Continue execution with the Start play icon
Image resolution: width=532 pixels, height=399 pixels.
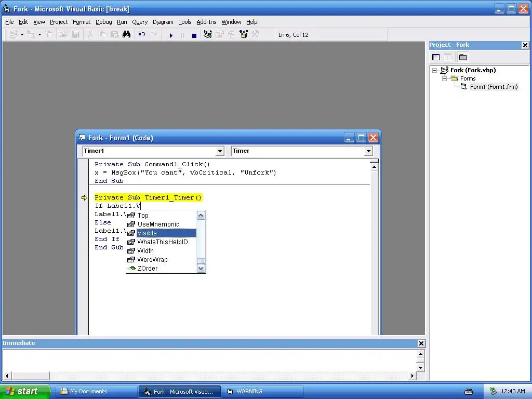point(171,35)
